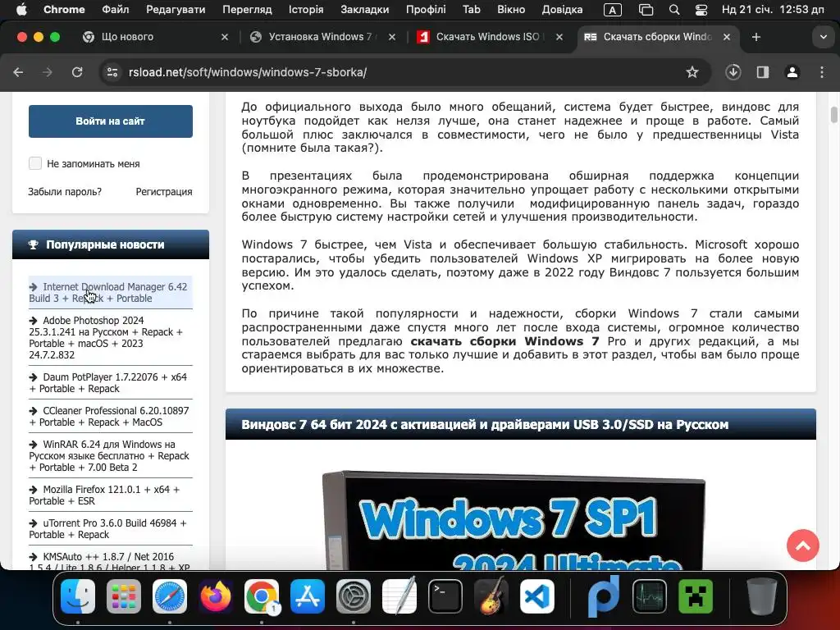Open the Adobe Photoshop 2024 news link
The width and height of the screenshot is (840, 630).
pyautogui.click(x=111, y=337)
